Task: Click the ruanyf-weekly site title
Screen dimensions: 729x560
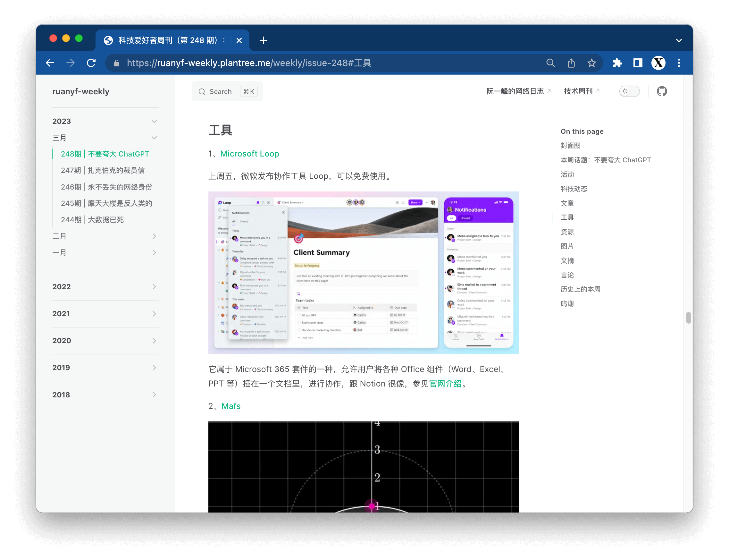Action: coord(81,91)
